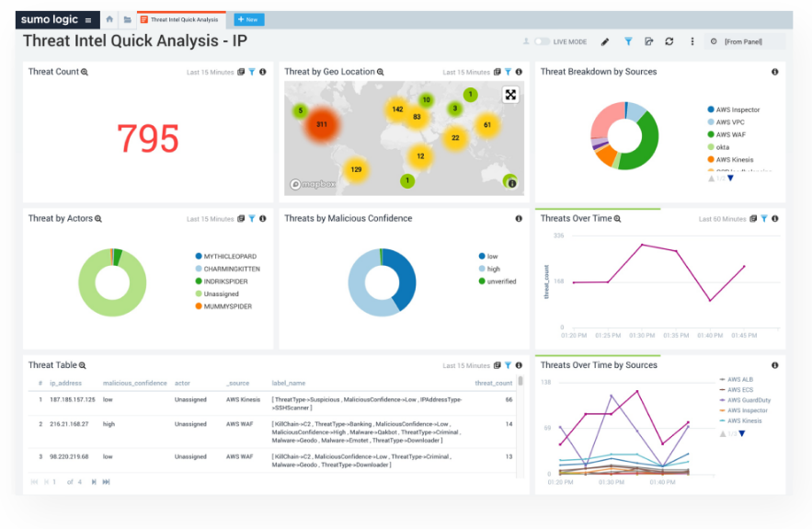The image size is (812, 529).
Task: Click Threat Count panel info icon
Action: pos(263,72)
